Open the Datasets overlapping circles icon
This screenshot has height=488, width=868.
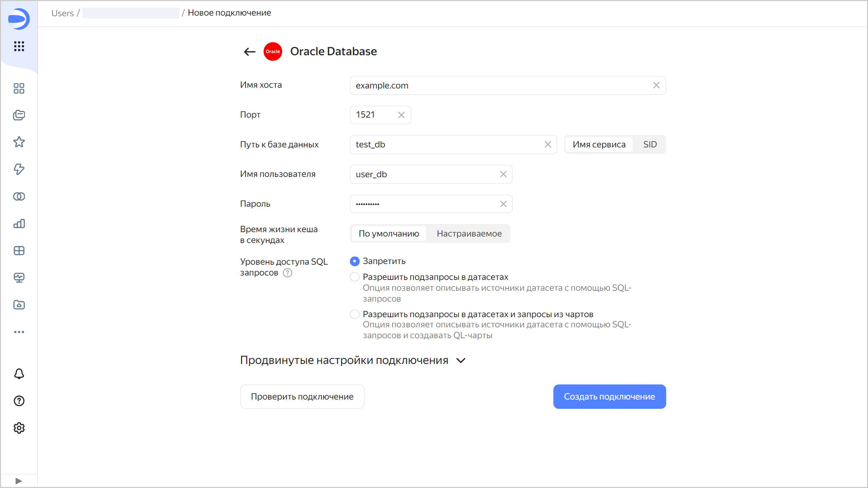(19, 196)
